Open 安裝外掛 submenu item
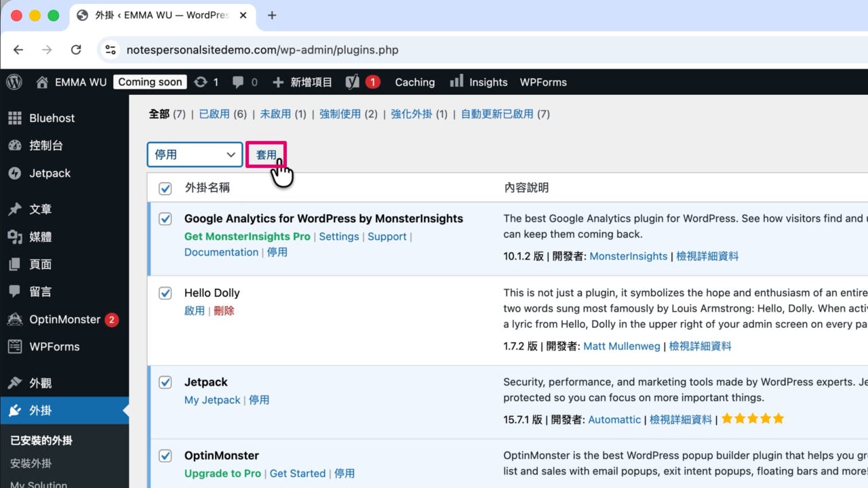This screenshot has height=488, width=868. click(x=31, y=464)
